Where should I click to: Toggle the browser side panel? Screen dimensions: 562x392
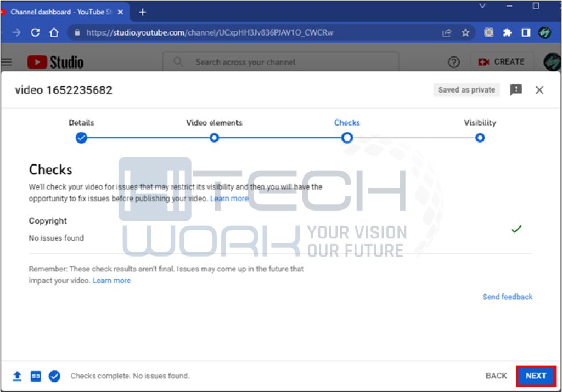[x=526, y=33]
